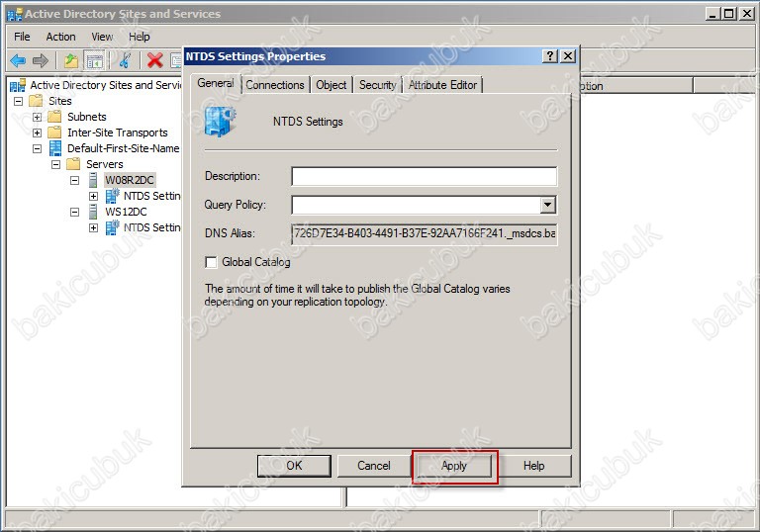Select WS12DC in the tree
Screen dimensions: 760x532
point(126,212)
